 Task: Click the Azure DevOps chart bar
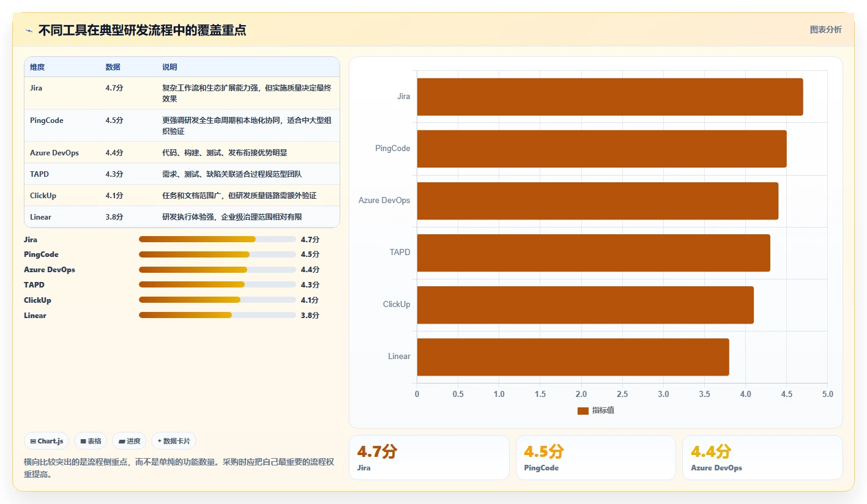[597, 201]
